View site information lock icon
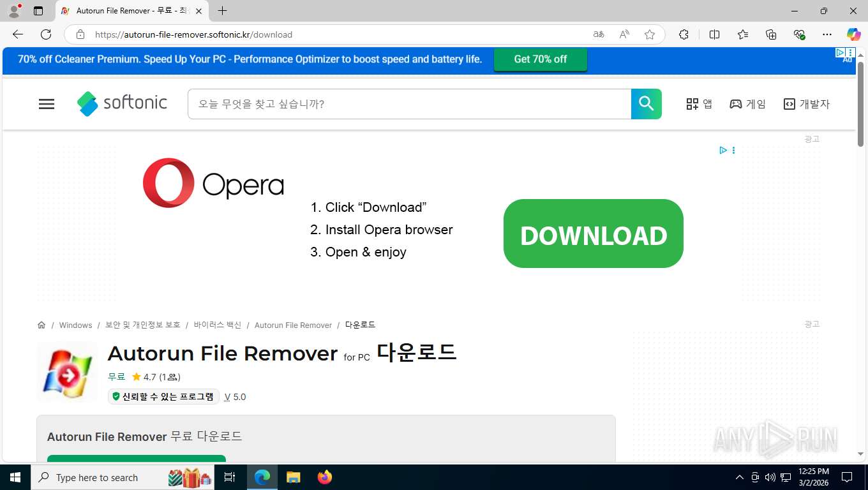 click(x=80, y=34)
